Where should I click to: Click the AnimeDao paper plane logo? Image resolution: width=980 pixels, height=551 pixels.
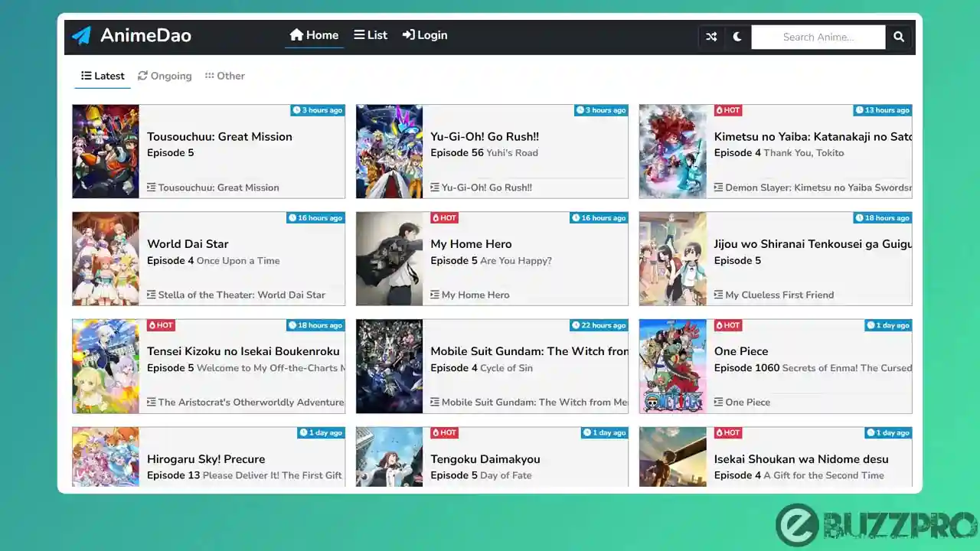pyautogui.click(x=81, y=35)
